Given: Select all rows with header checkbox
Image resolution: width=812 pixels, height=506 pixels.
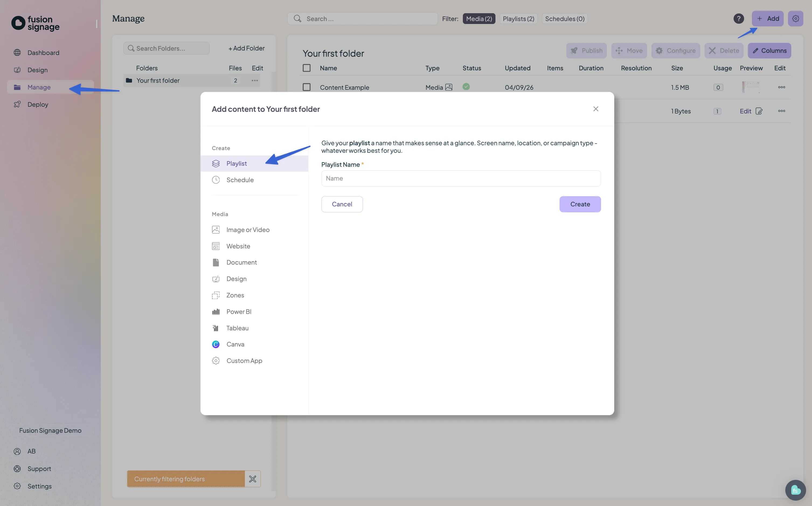Looking at the screenshot, I should coord(307,68).
